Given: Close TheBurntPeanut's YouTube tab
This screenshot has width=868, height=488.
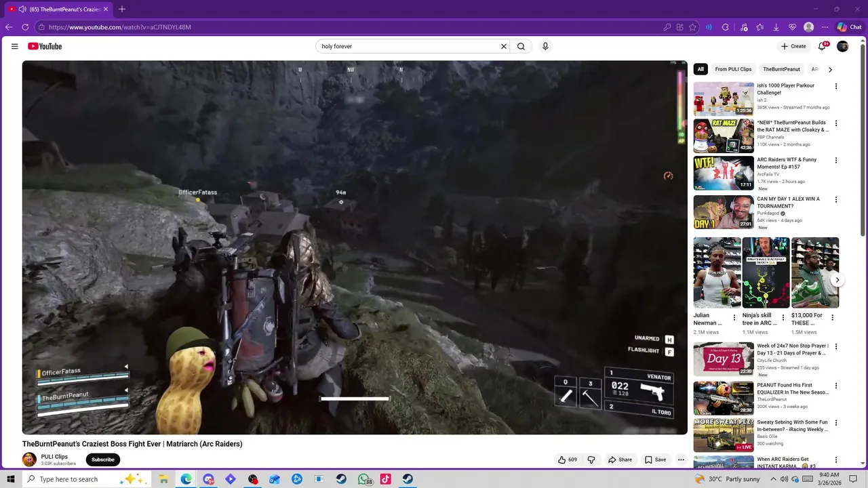Looking at the screenshot, I should pos(106,9).
